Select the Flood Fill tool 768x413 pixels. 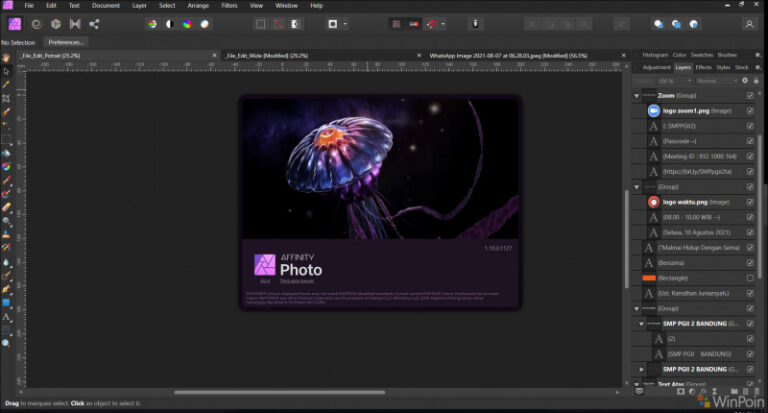6,153
